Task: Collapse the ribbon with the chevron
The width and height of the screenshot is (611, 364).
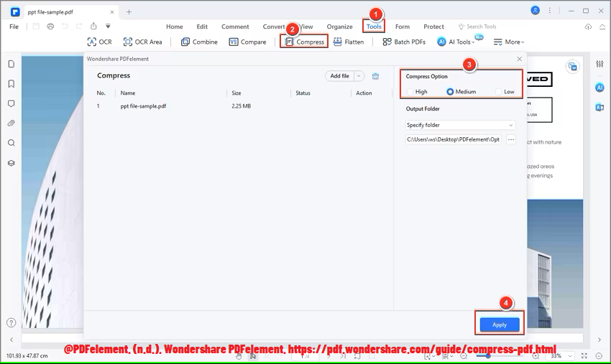Action: tap(602, 27)
